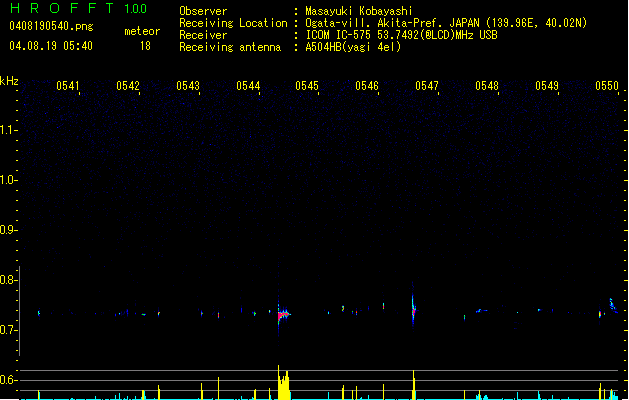Click the observer name Masayuki Kobayashi

pos(359,11)
